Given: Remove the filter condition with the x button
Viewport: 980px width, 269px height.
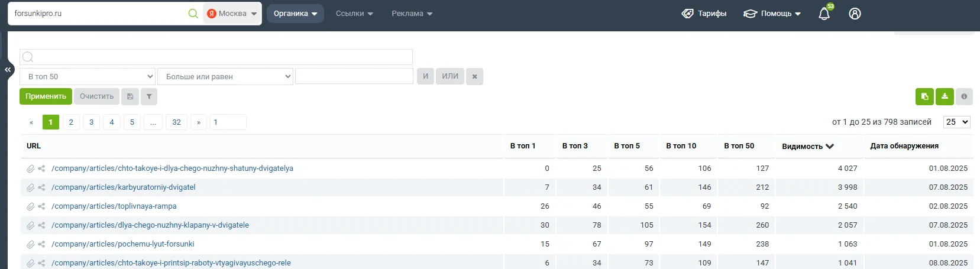Looking at the screenshot, I should pos(474,76).
